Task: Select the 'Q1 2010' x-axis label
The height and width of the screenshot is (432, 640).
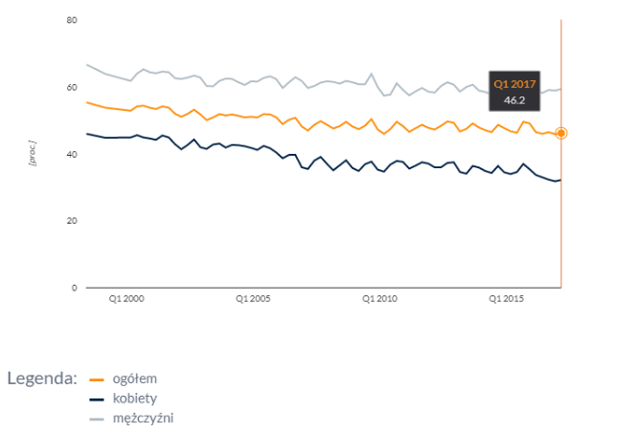Action: coord(380,298)
